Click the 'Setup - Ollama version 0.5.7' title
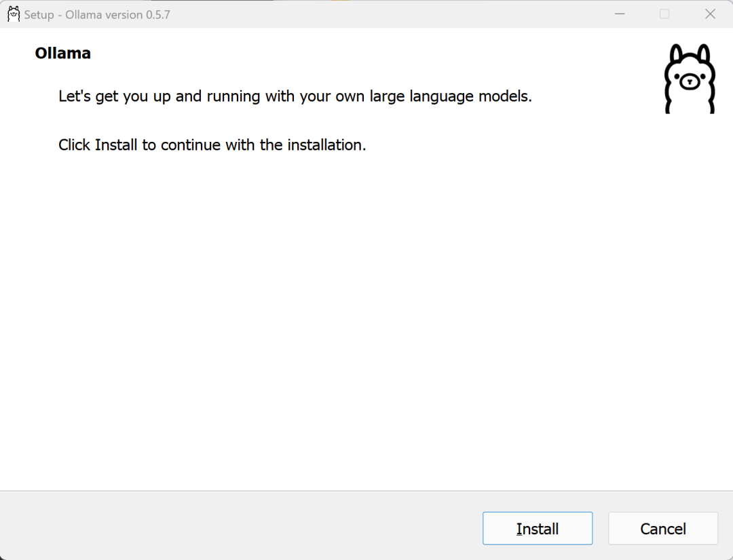The image size is (733, 560). [x=97, y=14]
